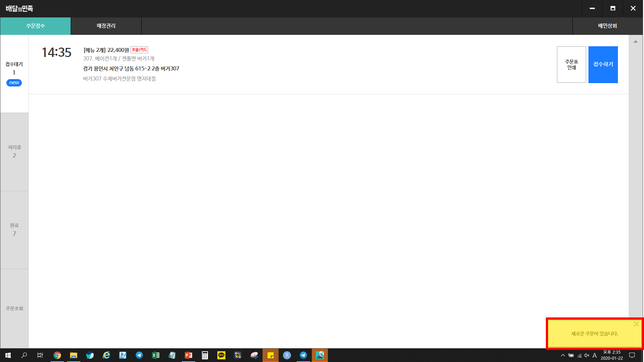Open the 주문조회 sidebar section
644x362 pixels.
(x=14, y=308)
